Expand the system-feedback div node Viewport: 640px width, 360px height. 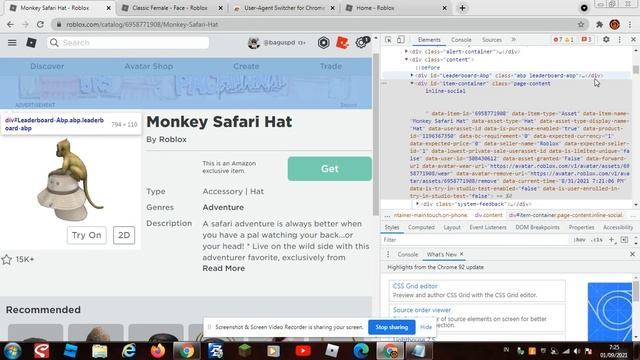[x=417, y=204]
